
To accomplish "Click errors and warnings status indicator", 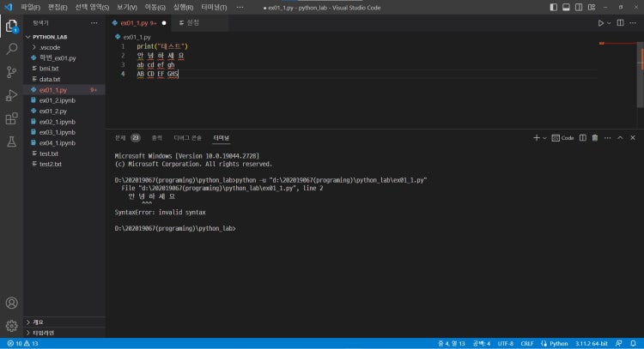I will point(22,344).
